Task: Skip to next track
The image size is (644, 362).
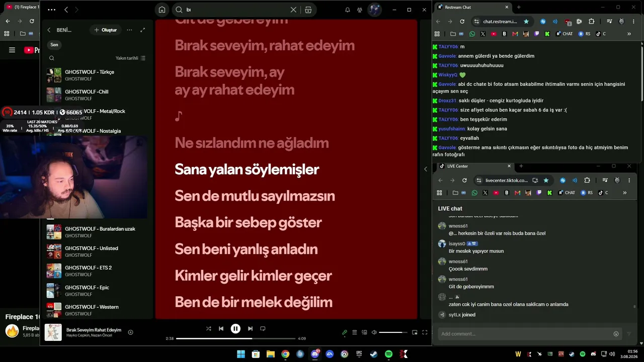Action: tap(250, 329)
